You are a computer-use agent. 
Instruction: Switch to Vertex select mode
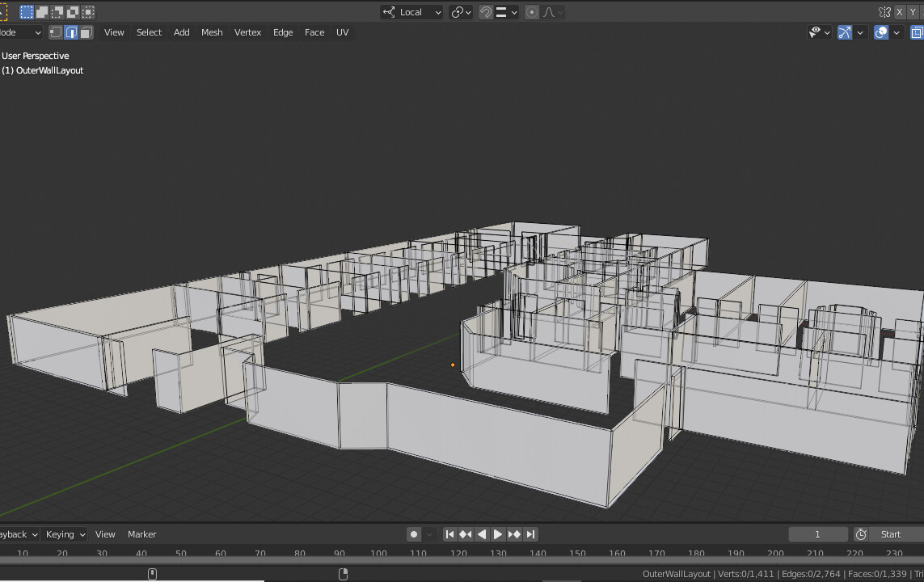54,32
